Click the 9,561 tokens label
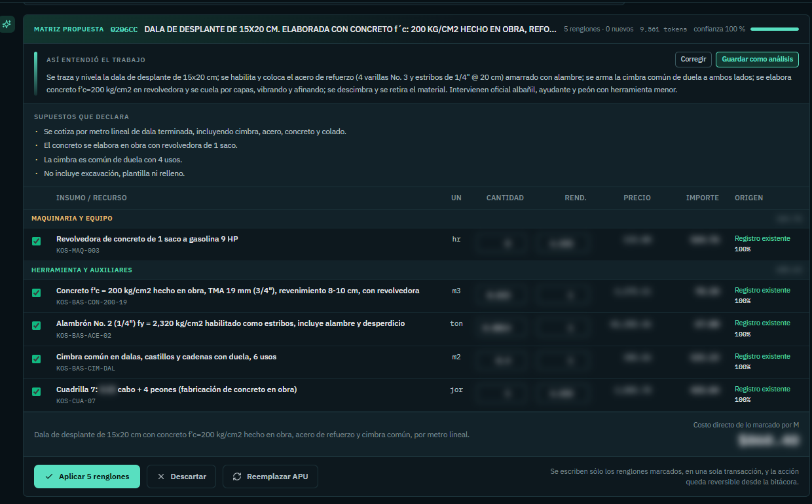The width and height of the screenshot is (812, 504). [x=663, y=29]
